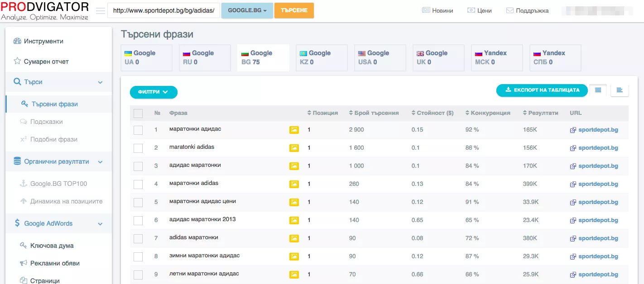The image size is (644, 284).
Task: Collapse the Търси sidebar section chevron
Action: coord(101,82)
